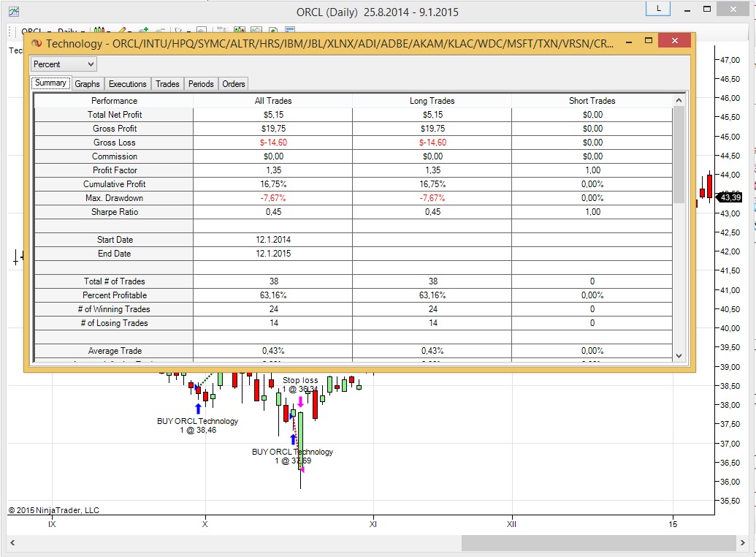Screen dimensions: 756x557
Task: Click the 15 year label on the time axis
Action: 673,524
